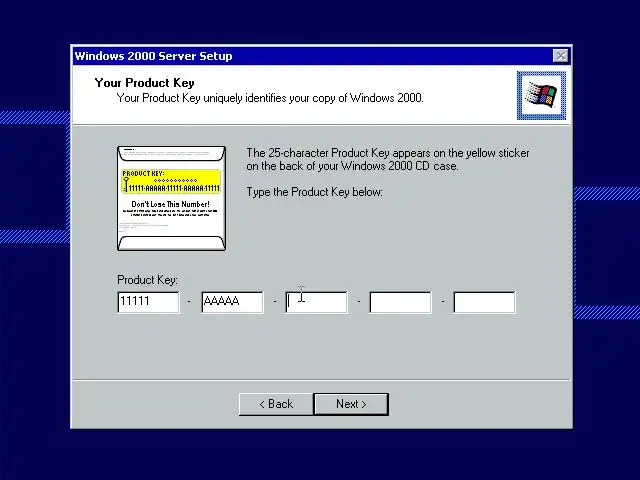Click the product key sticker illustration
640x480 pixels.
[171, 198]
